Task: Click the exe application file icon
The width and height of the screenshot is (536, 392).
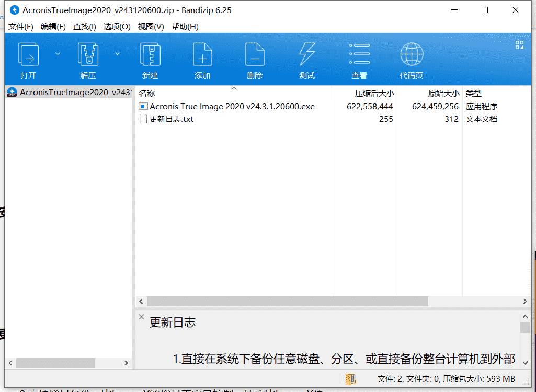Action: point(143,106)
